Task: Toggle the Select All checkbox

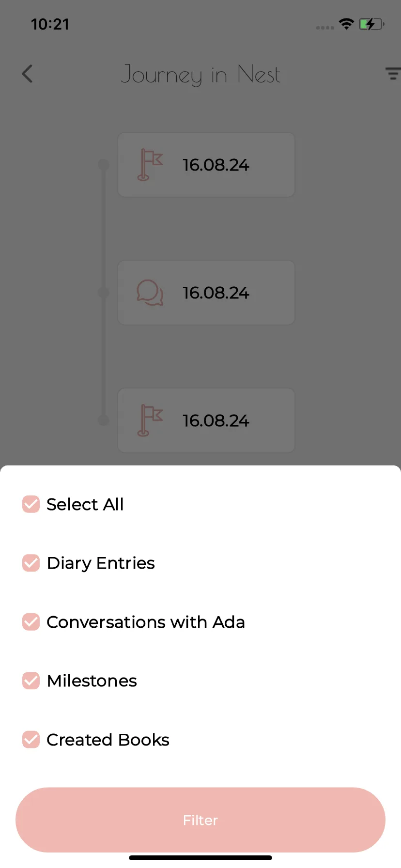Action: (31, 504)
